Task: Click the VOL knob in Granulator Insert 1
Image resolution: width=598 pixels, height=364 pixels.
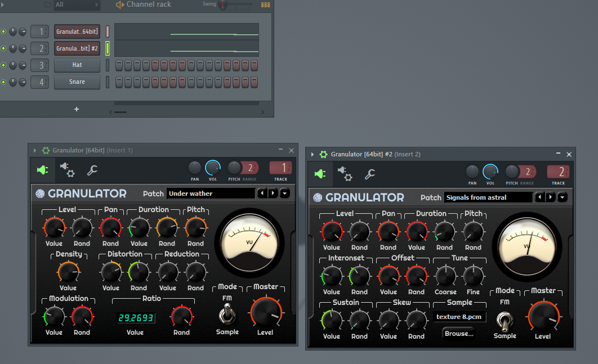Action: point(213,168)
